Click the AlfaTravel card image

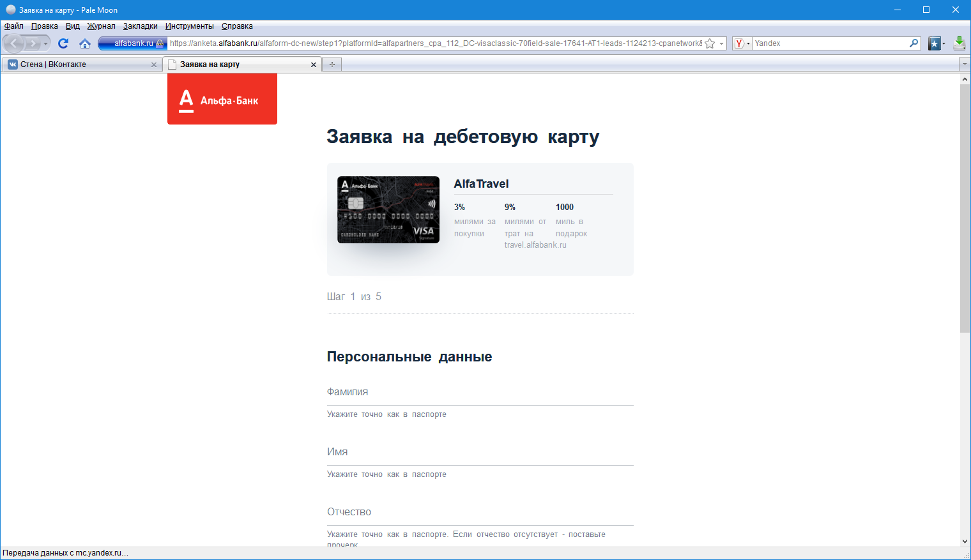click(388, 209)
